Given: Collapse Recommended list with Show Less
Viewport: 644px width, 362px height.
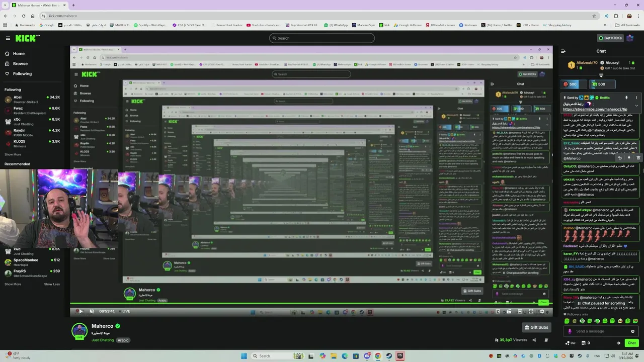Looking at the screenshot, I should click(52, 284).
